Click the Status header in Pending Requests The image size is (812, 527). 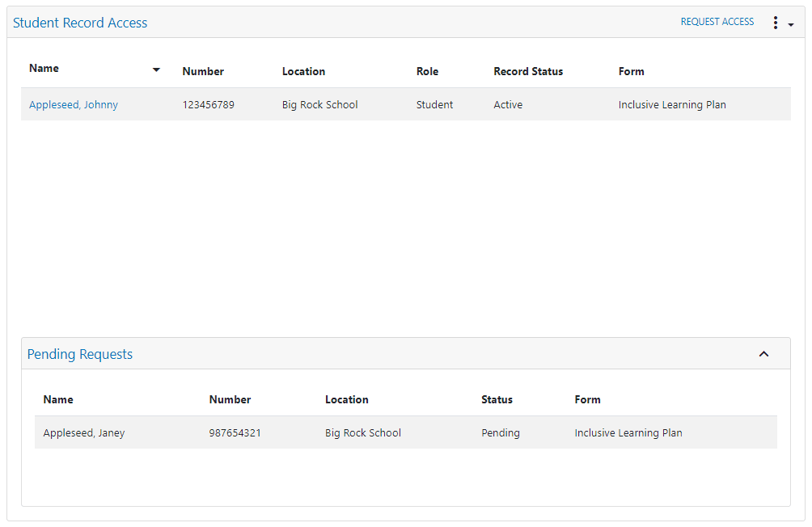tap(497, 399)
